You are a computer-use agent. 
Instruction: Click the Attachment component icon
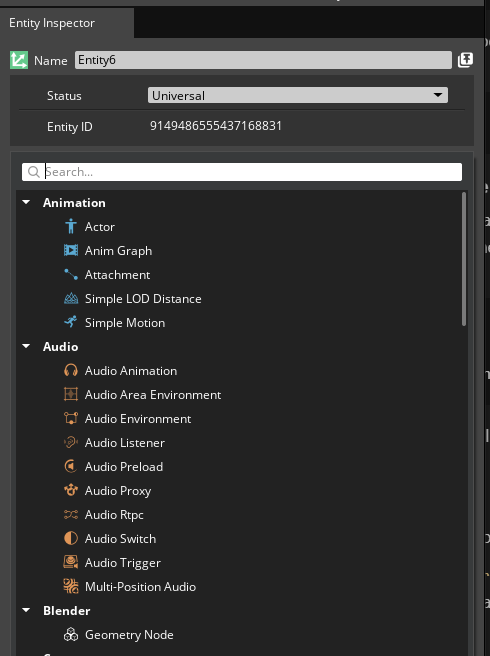click(x=71, y=274)
